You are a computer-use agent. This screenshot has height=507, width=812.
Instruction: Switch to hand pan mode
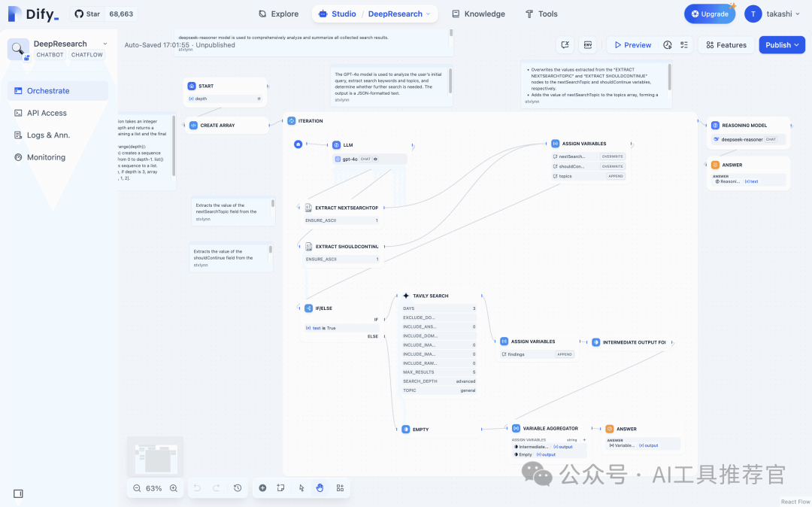coord(320,488)
